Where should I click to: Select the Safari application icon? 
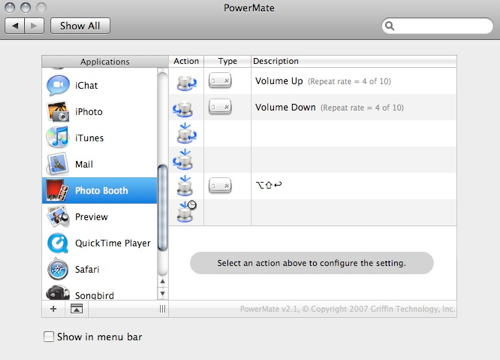(58, 269)
